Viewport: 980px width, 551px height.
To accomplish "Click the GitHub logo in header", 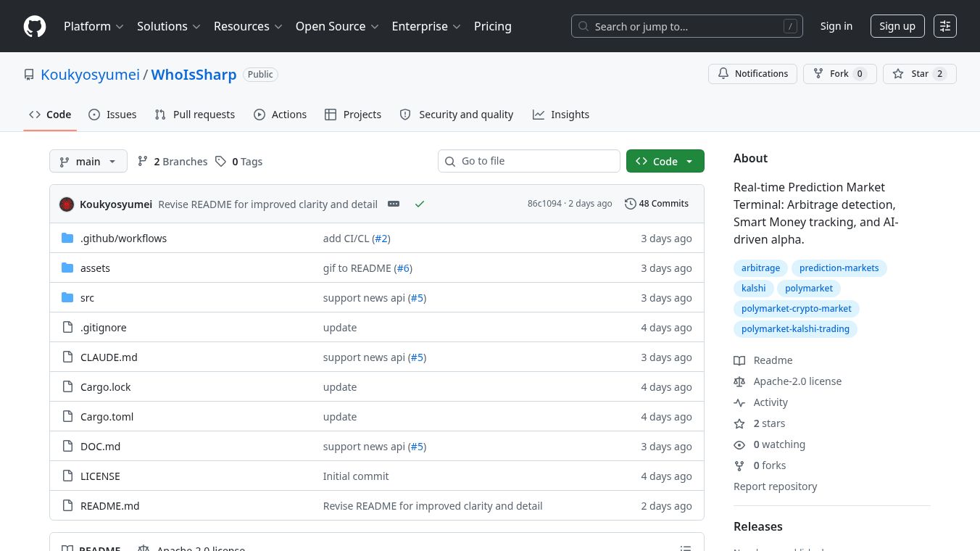I will pyautogui.click(x=35, y=26).
